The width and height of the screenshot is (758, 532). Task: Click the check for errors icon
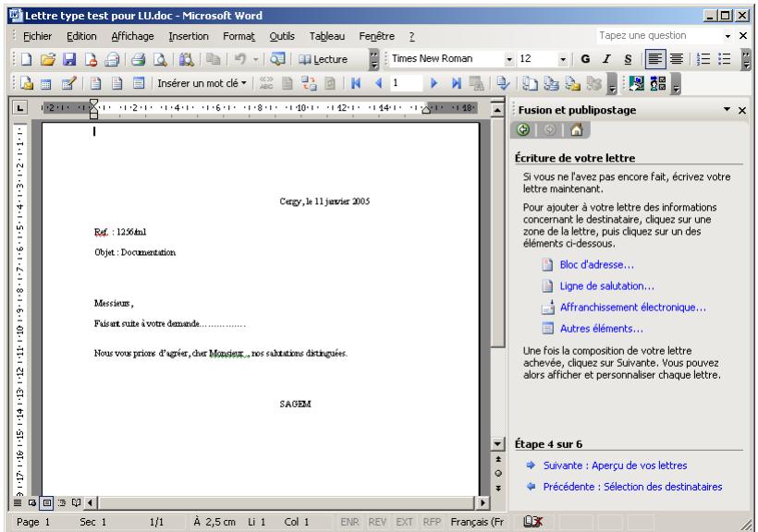[503, 84]
